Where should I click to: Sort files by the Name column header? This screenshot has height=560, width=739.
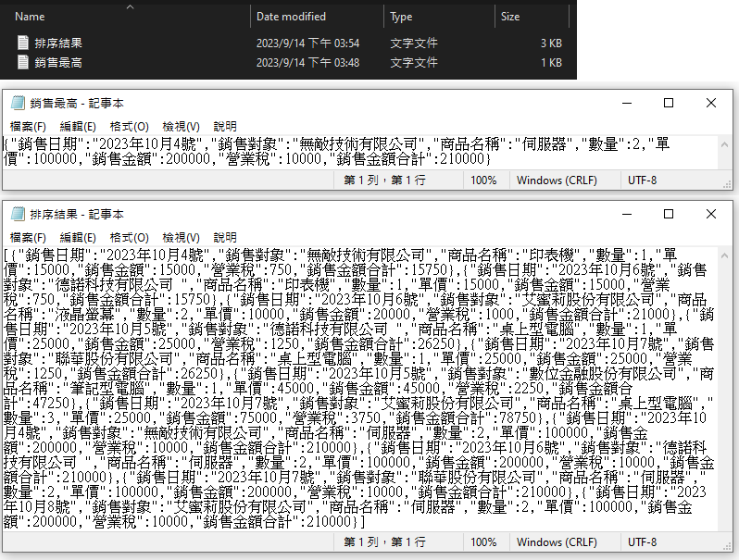tap(30, 17)
